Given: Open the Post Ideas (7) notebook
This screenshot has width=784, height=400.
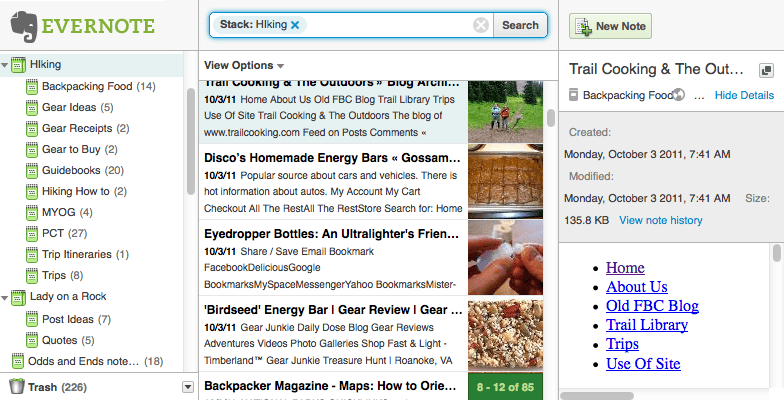Looking at the screenshot, I should click(x=76, y=320).
